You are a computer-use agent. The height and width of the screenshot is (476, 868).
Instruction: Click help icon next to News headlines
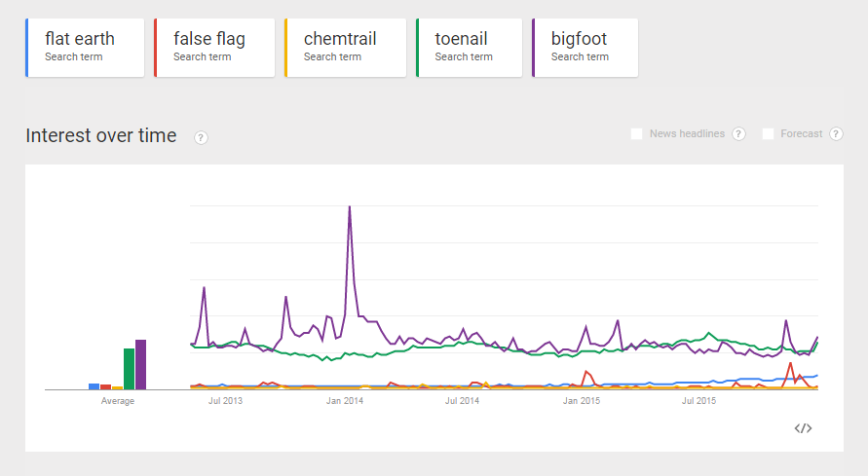(738, 134)
